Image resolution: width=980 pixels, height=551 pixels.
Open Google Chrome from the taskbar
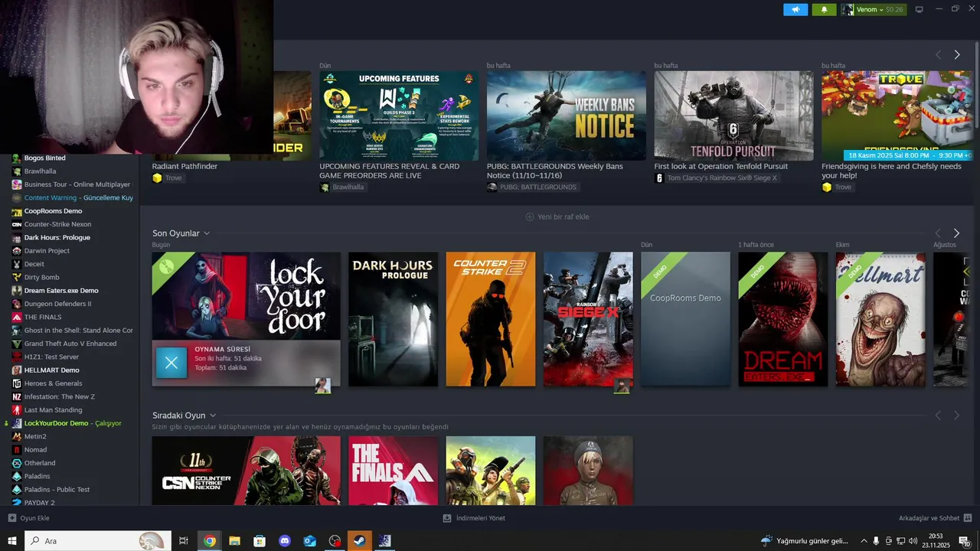coord(210,541)
